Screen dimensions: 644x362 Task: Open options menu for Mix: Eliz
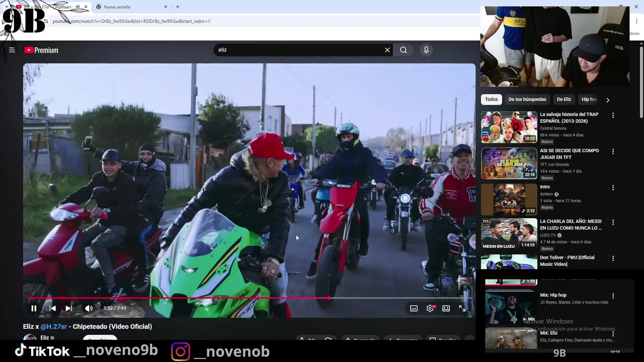(613, 334)
